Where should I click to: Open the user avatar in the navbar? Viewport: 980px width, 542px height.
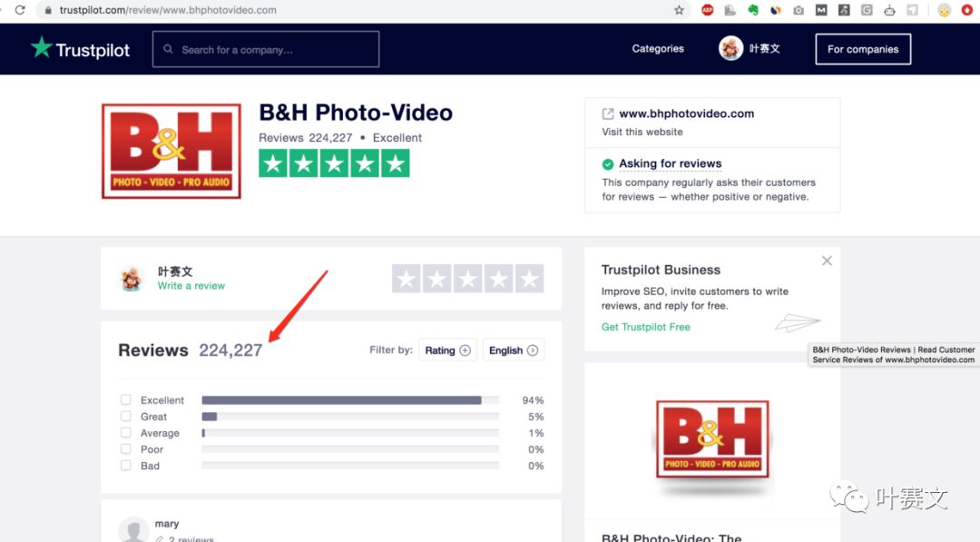(730, 48)
